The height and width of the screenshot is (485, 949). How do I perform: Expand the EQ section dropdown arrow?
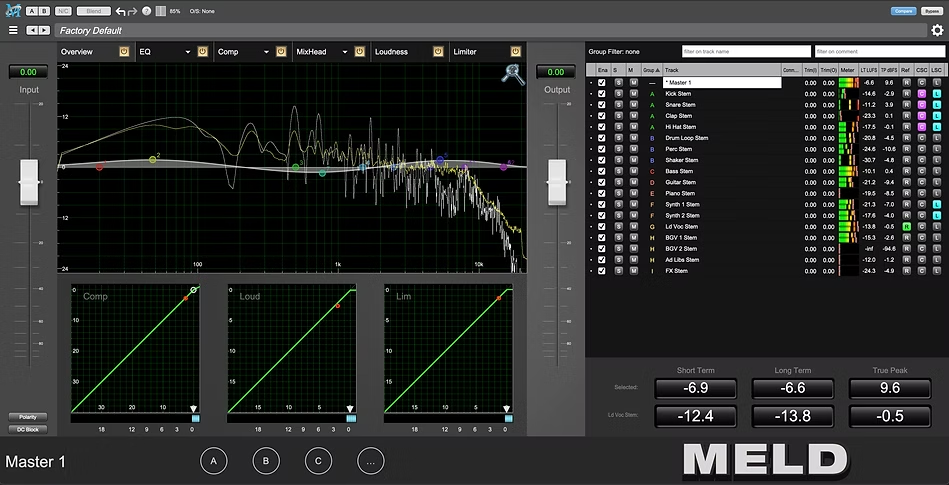point(187,51)
